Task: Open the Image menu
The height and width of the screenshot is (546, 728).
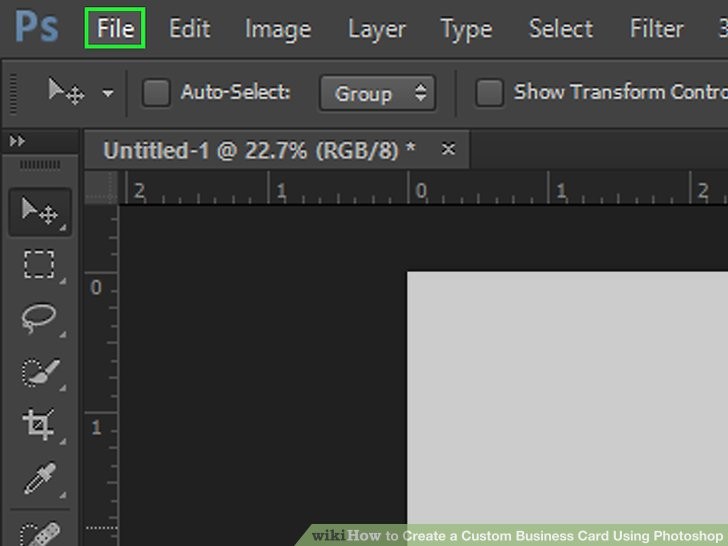Action: [x=277, y=29]
